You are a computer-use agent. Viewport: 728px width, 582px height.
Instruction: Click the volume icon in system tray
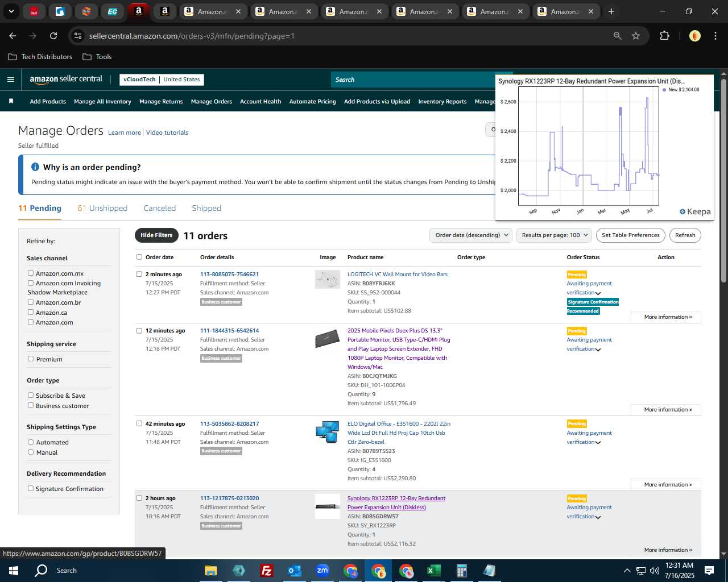coord(654,570)
